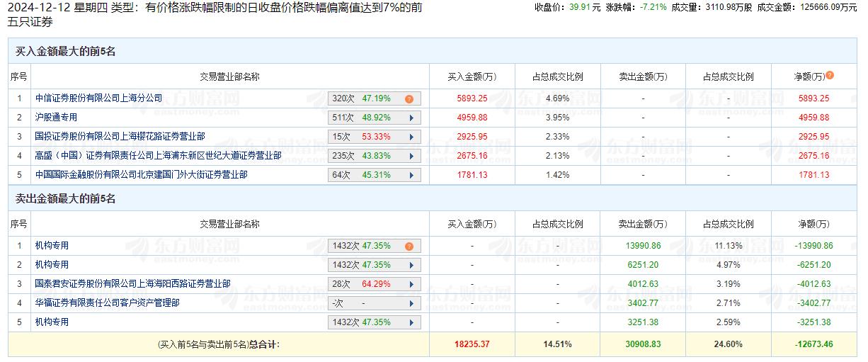The height and width of the screenshot is (362, 868).
Task: Expand the -次 arrow for 华福证券 row
Action: point(410,304)
